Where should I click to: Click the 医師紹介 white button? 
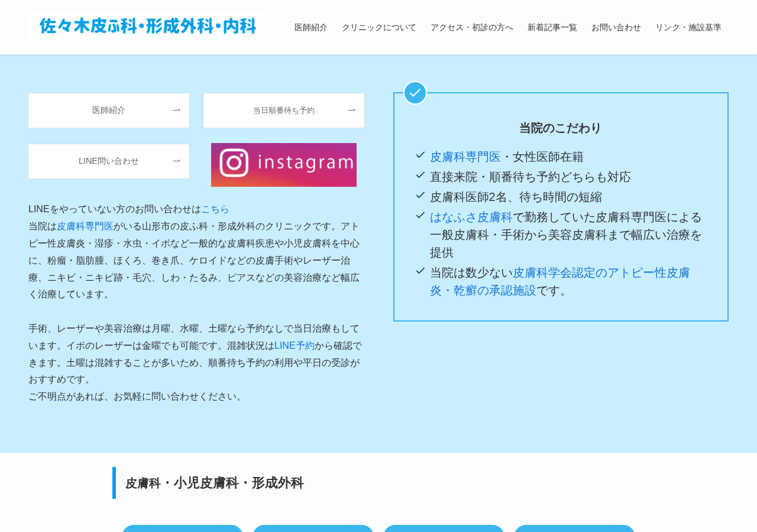(109, 111)
